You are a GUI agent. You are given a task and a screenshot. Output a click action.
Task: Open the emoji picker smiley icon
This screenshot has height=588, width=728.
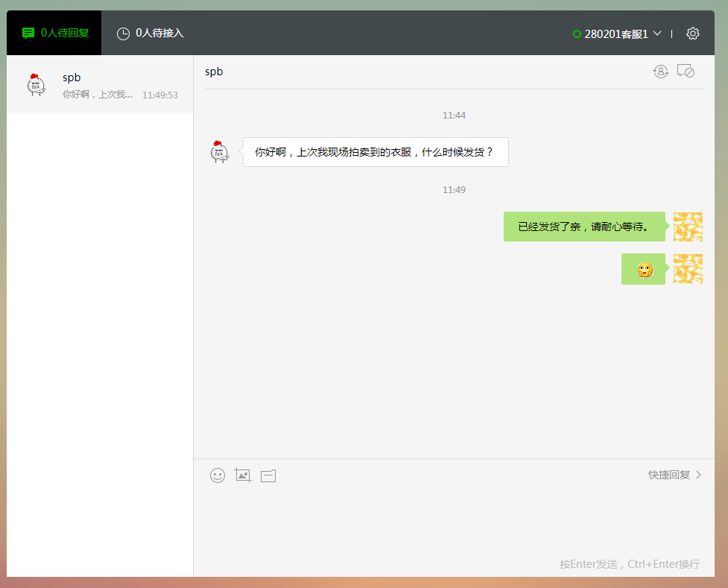click(218, 475)
